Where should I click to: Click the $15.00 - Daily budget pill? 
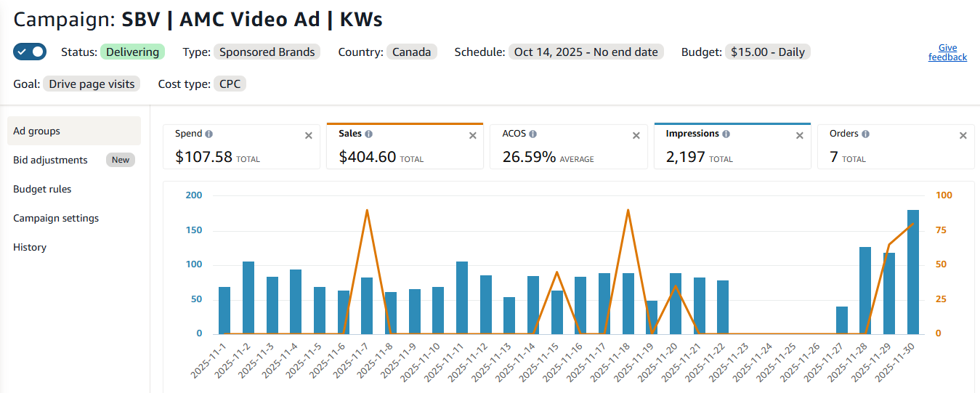tap(768, 52)
